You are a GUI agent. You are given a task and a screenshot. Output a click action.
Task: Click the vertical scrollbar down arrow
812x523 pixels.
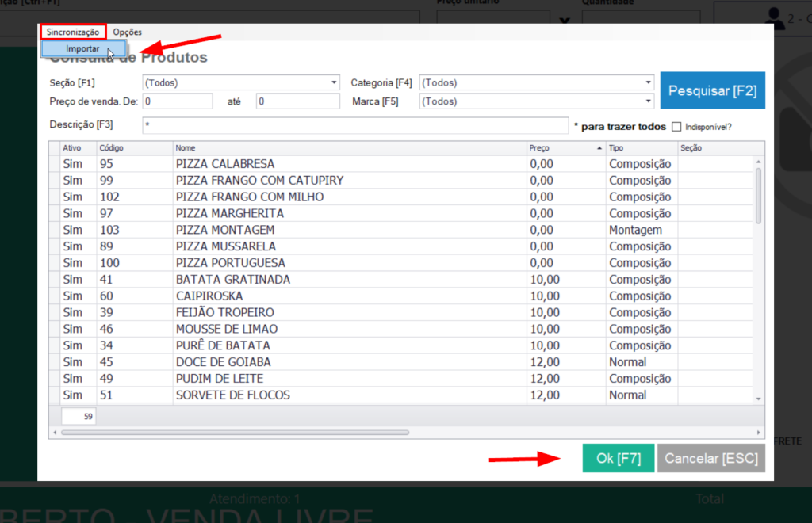coord(759,398)
